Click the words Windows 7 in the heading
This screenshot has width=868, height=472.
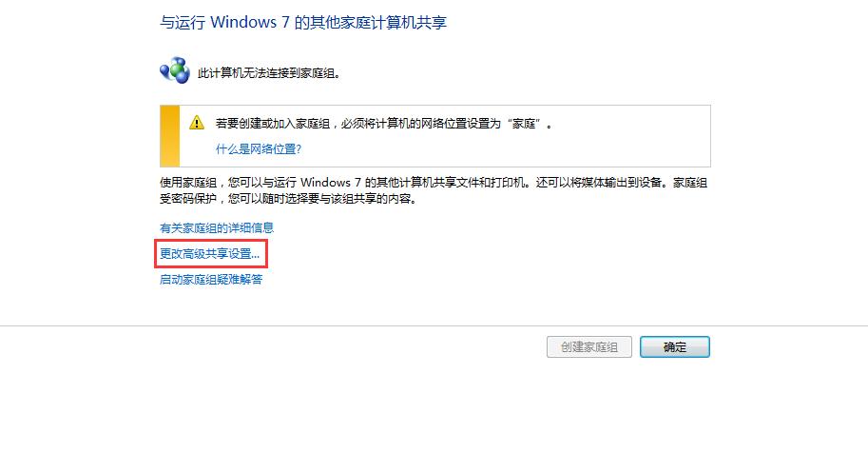click(x=250, y=23)
